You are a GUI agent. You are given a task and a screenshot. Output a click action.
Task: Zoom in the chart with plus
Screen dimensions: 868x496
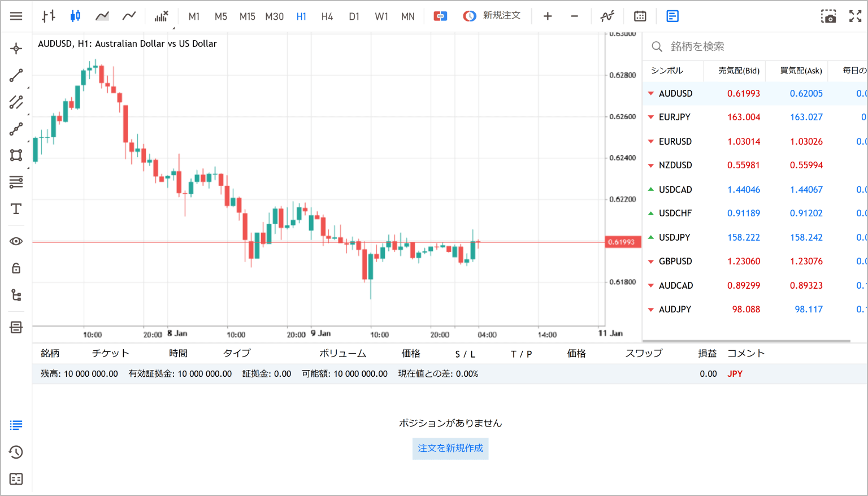click(548, 16)
